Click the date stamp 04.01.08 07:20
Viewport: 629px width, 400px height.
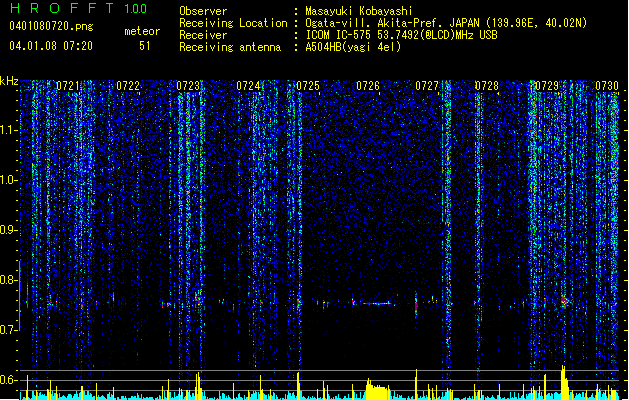pyautogui.click(x=51, y=46)
